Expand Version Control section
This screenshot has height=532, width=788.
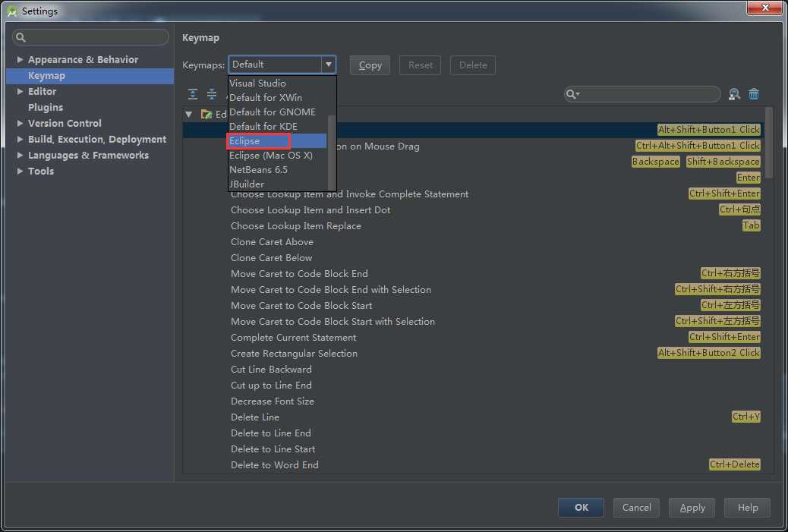click(x=20, y=123)
